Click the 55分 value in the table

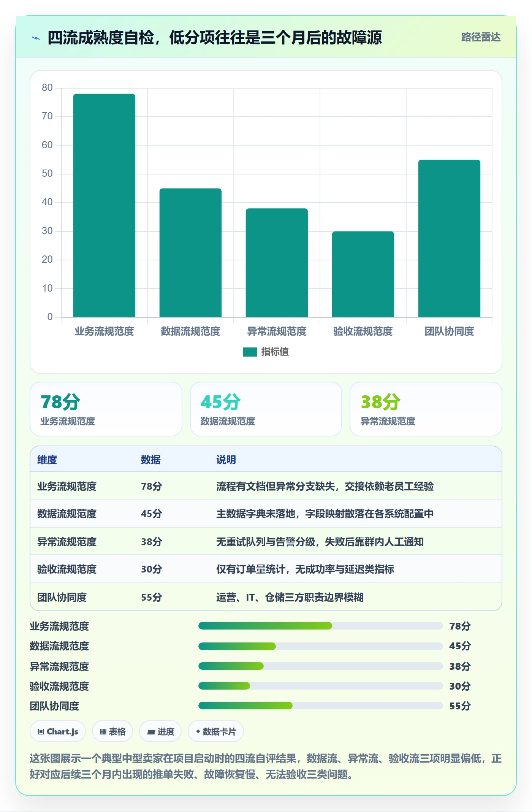click(x=152, y=597)
